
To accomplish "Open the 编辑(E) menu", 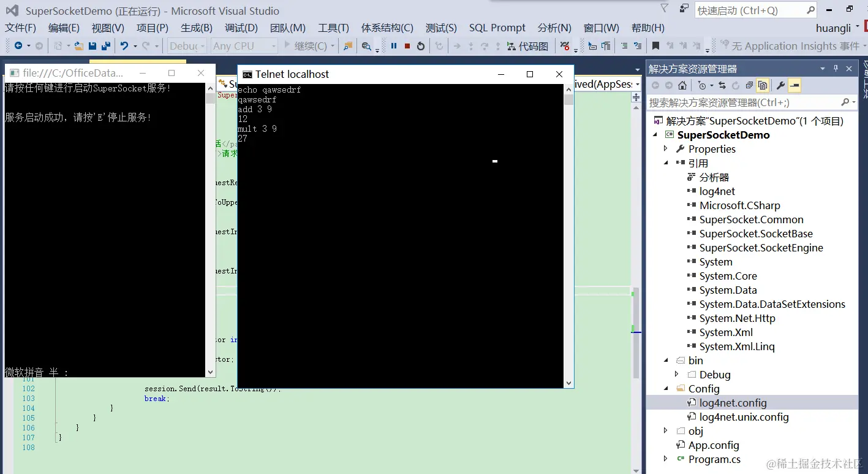I will [x=64, y=28].
